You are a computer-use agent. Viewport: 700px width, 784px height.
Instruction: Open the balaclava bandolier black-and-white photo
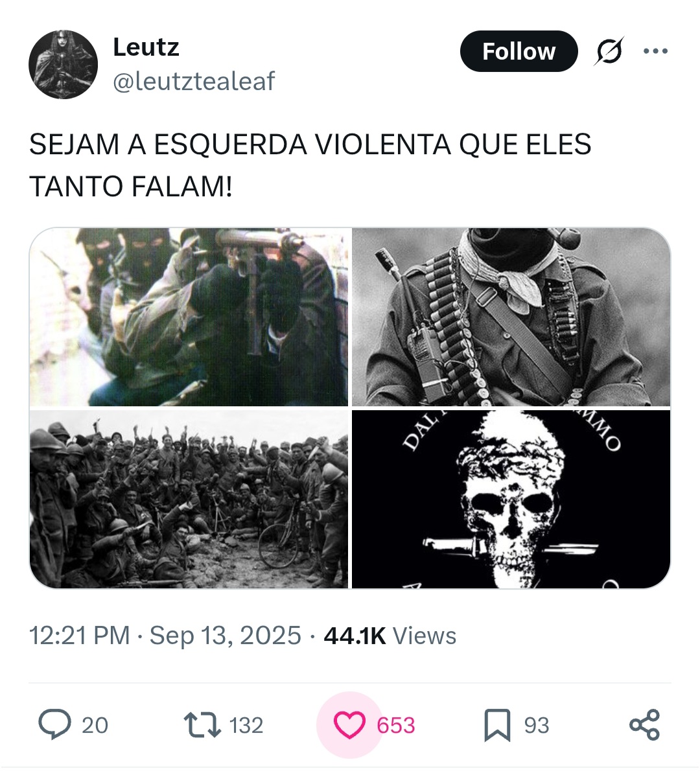point(511,317)
